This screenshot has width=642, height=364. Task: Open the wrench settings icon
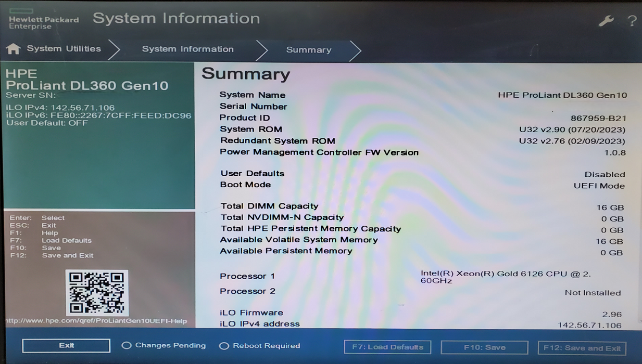[x=606, y=21]
